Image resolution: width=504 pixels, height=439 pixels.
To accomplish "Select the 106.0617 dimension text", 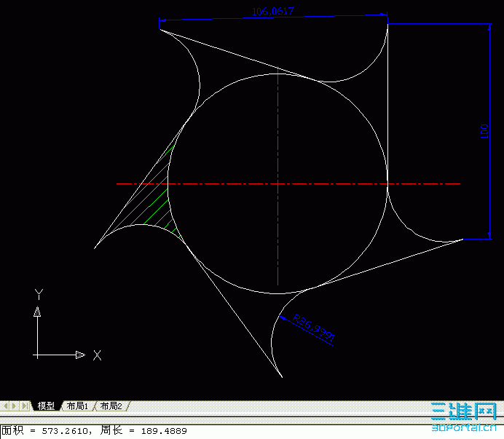I will (272, 12).
